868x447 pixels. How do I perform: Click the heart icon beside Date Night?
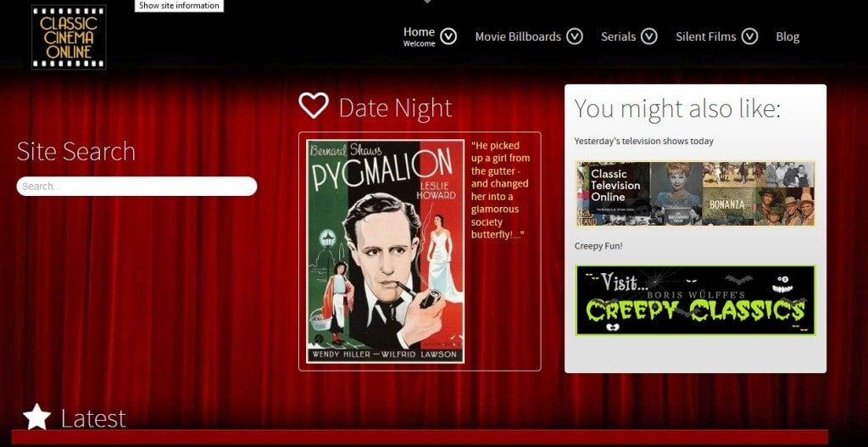(314, 105)
